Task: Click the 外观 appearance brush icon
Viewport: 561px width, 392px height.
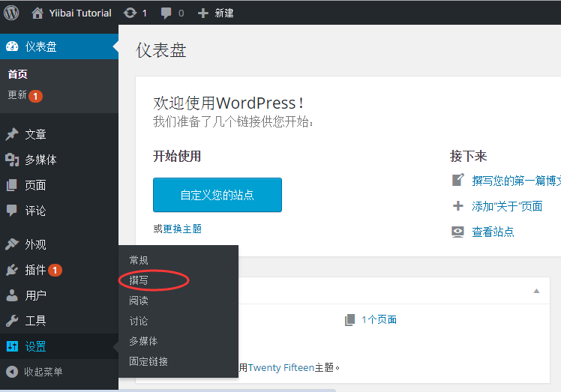Action: click(12, 244)
